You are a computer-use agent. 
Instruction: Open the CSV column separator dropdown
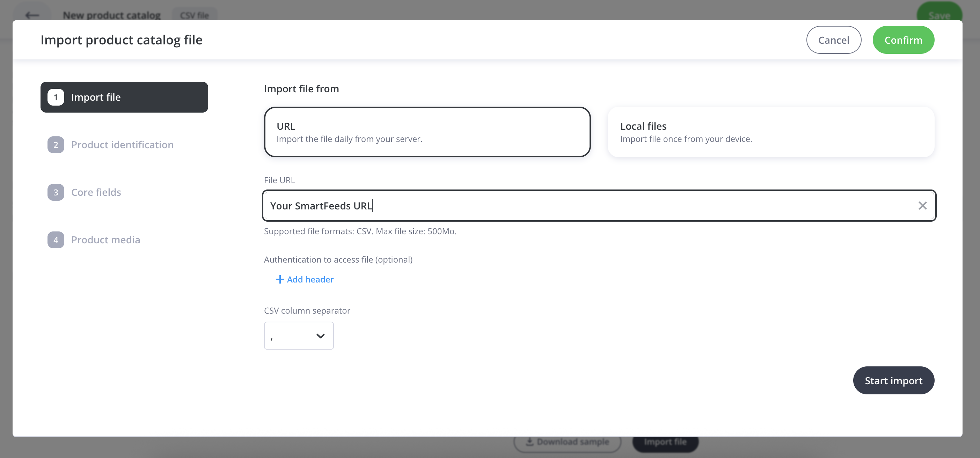[x=299, y=336]
